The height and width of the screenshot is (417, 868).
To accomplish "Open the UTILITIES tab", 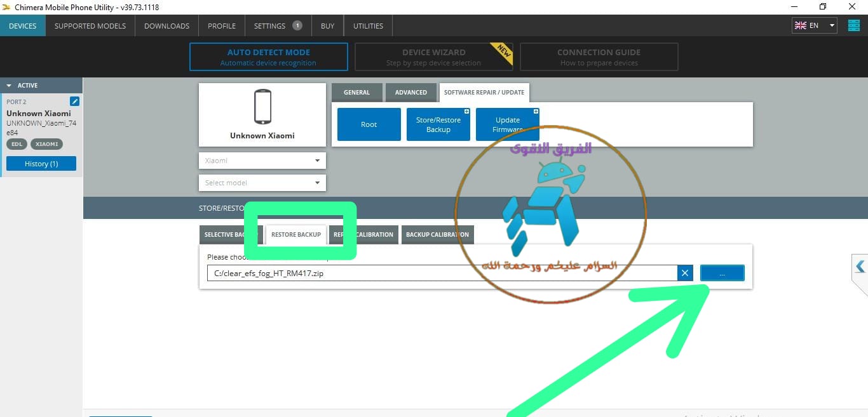I will (x=368, y=26).
